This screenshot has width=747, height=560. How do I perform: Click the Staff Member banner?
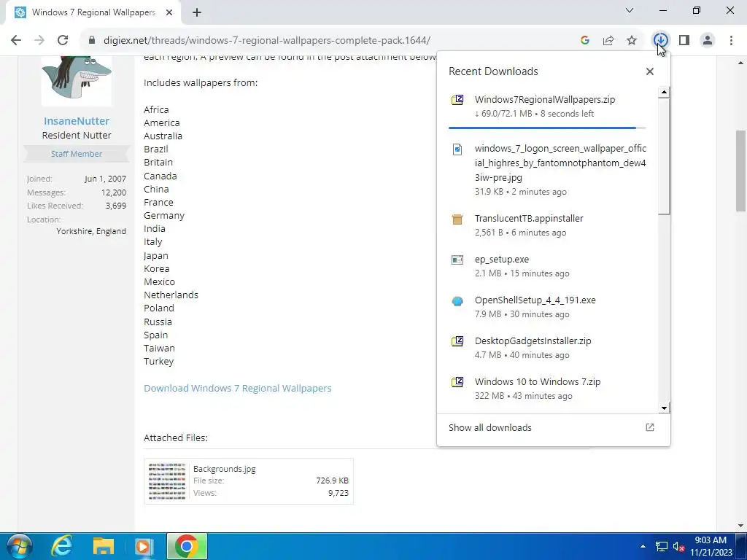(x=76, y=154)
